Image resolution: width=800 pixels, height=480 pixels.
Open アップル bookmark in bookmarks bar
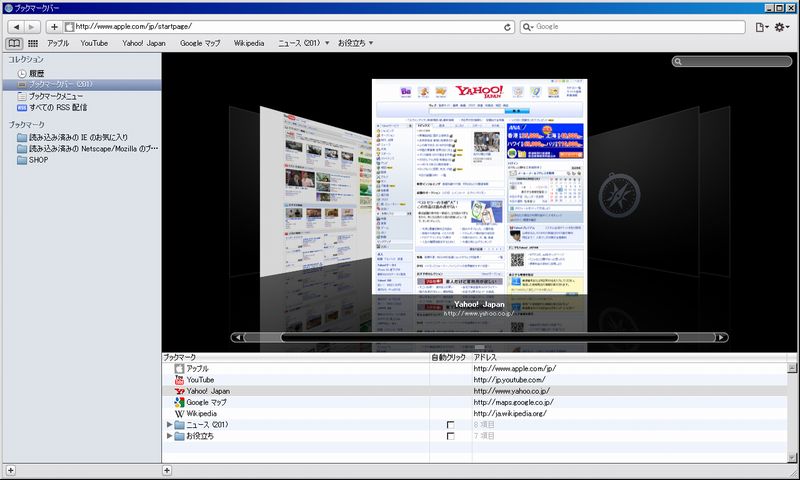[x=58, y=43]
